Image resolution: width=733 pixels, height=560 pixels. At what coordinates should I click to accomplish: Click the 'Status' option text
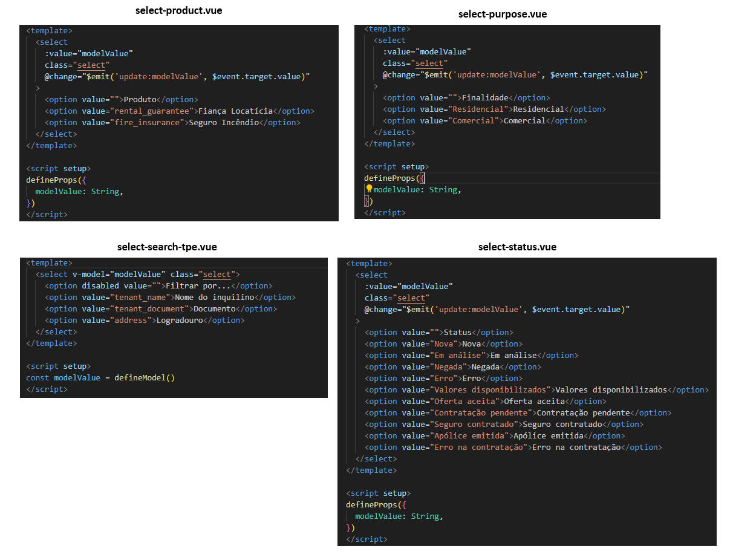coord(457,333)
